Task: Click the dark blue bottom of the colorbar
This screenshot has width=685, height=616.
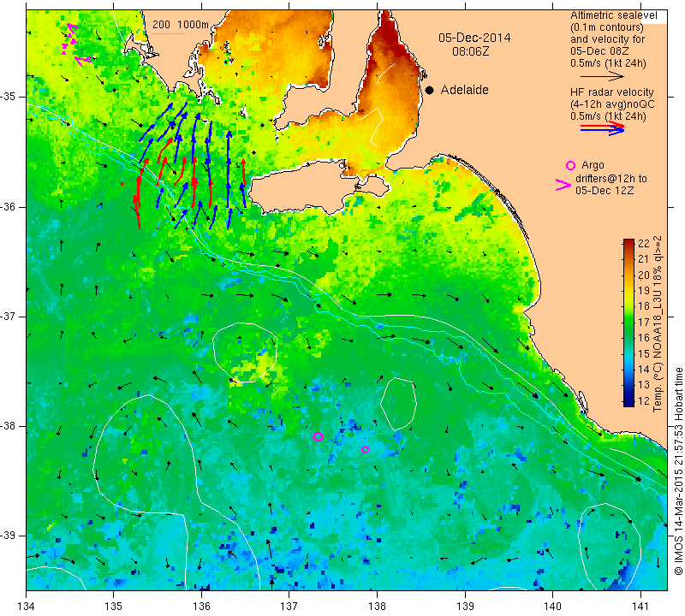Action: pos(628,401)
